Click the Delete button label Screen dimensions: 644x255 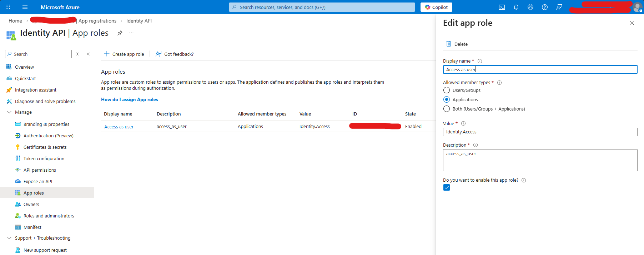(461, 44)
